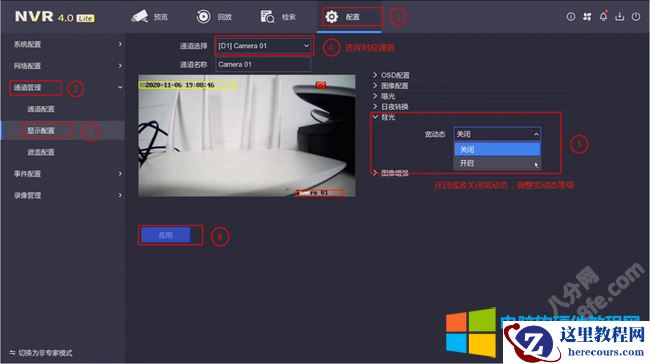Screen dimensions: 650x364
Task: Click the 应用 apply button
Action: coord(165,235)
